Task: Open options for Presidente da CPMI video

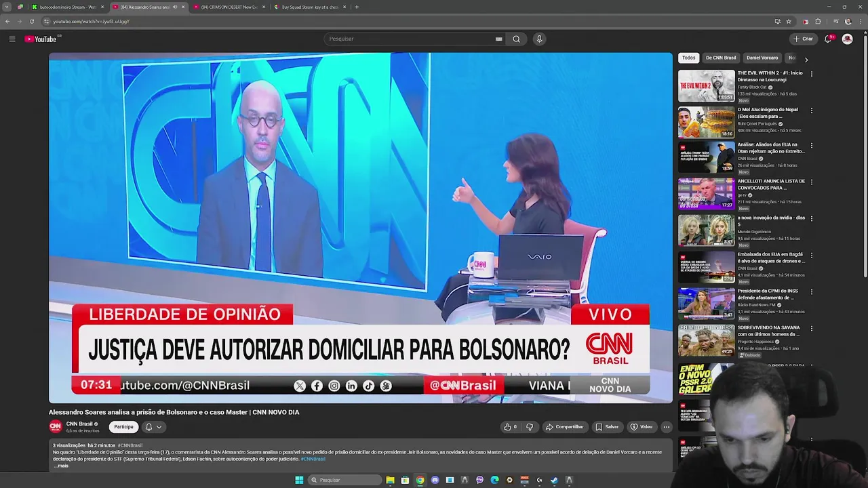Action: [812, 291]
